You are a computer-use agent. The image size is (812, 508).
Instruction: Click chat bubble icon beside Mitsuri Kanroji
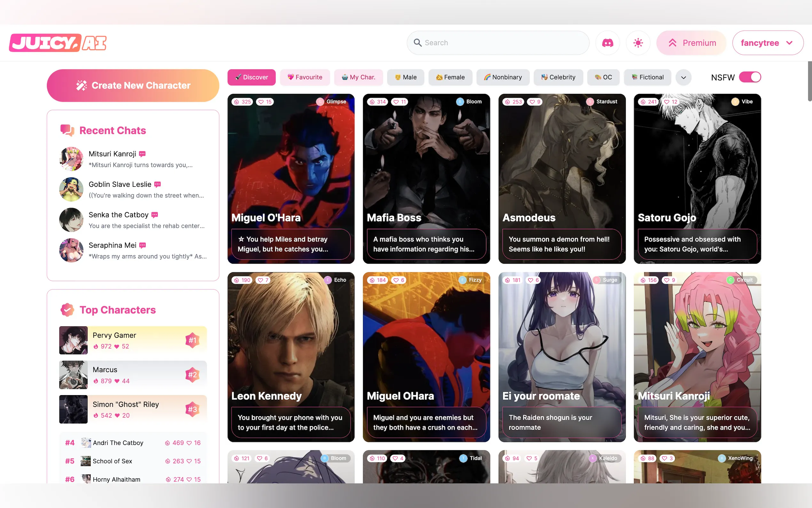[x=142, y=154]
